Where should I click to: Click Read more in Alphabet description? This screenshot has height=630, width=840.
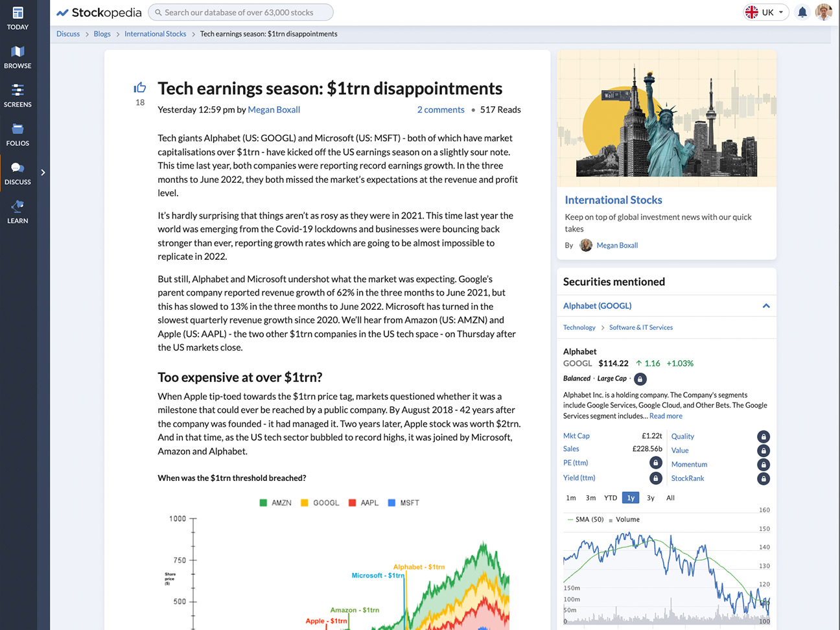coord(666,416)
